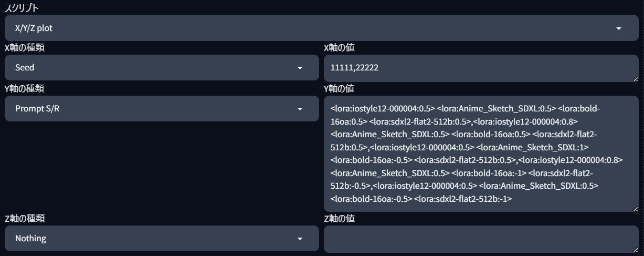
Task: Click the X軸の種類 label
Action: coord(24,48)
